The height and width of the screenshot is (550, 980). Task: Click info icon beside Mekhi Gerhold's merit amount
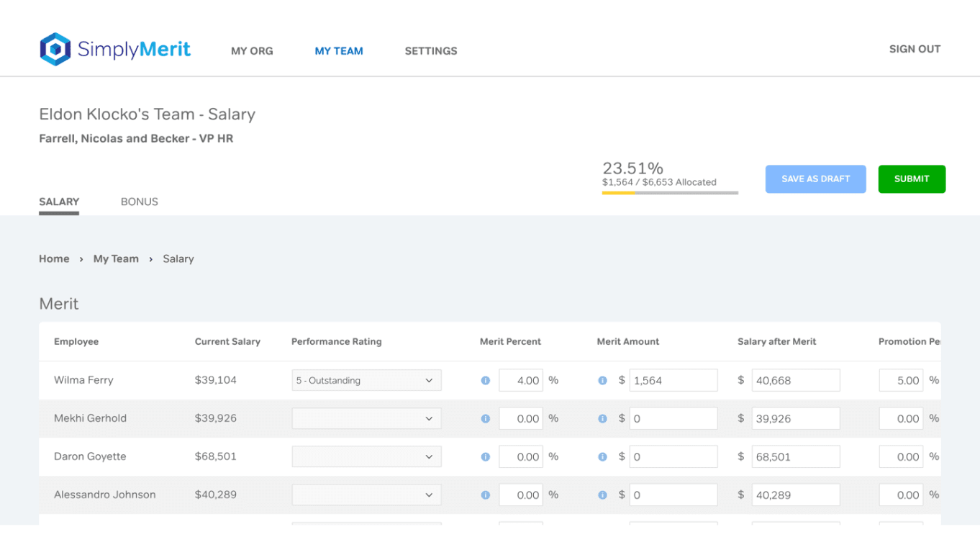pyautogui.click(x=602, y=419)
